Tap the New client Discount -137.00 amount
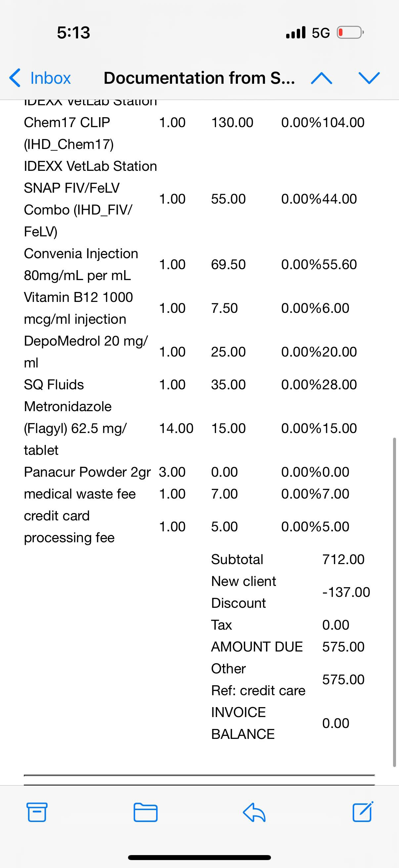The height and width of the screenshot is (868, 399). tap(346, 592)
